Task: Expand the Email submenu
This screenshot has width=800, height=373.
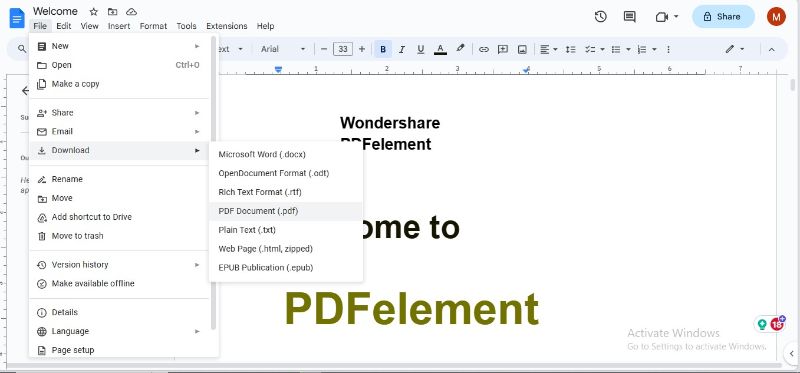Action: tap(119, 131)
